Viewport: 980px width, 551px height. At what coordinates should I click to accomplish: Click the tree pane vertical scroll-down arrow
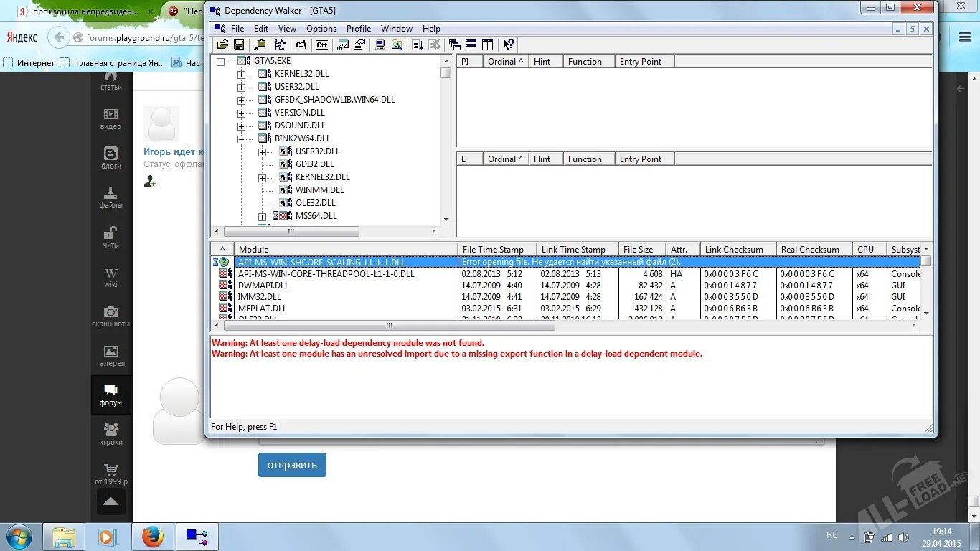tap(446, 220)
